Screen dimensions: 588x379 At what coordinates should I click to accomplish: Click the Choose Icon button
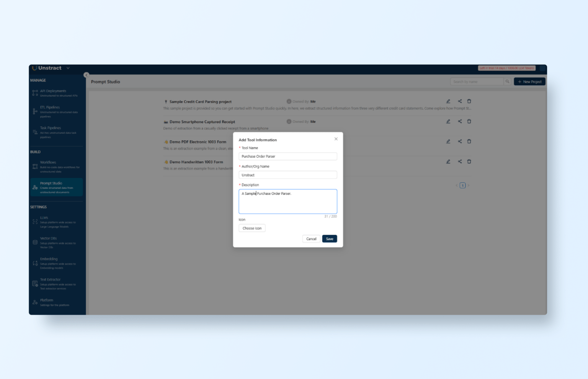coord(252,228)
